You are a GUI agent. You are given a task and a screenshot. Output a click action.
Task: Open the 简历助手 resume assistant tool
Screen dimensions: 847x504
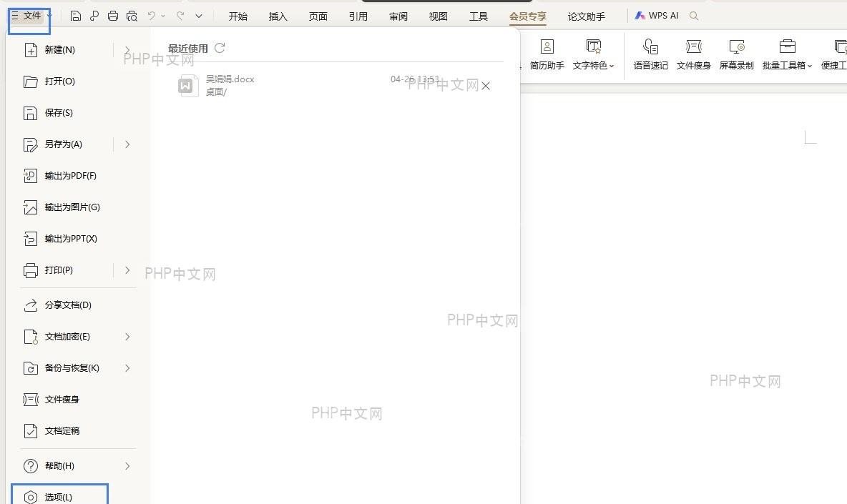point(547,55)
